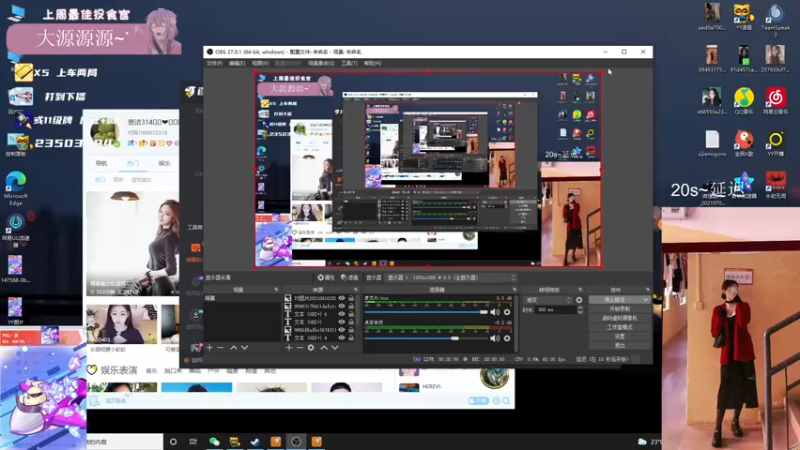Mute the microphone mixer channel speaker

tap(494, 312)
